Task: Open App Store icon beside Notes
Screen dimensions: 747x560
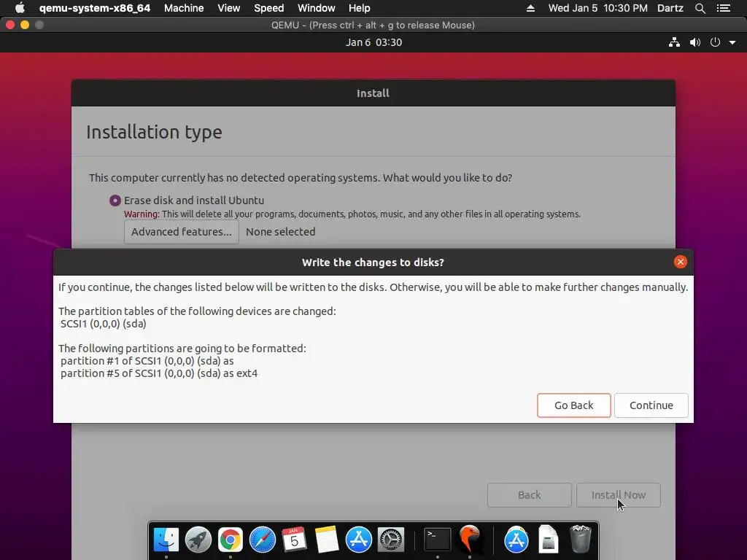Action: (359, 540)
